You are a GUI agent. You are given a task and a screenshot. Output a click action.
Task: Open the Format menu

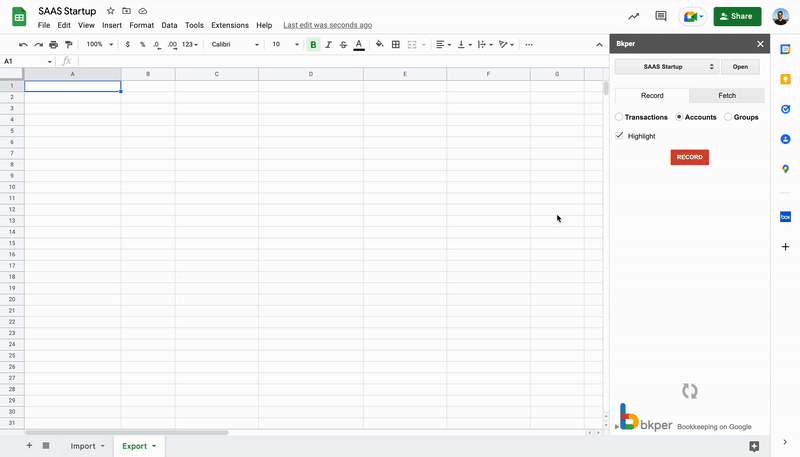coord(141,25)
